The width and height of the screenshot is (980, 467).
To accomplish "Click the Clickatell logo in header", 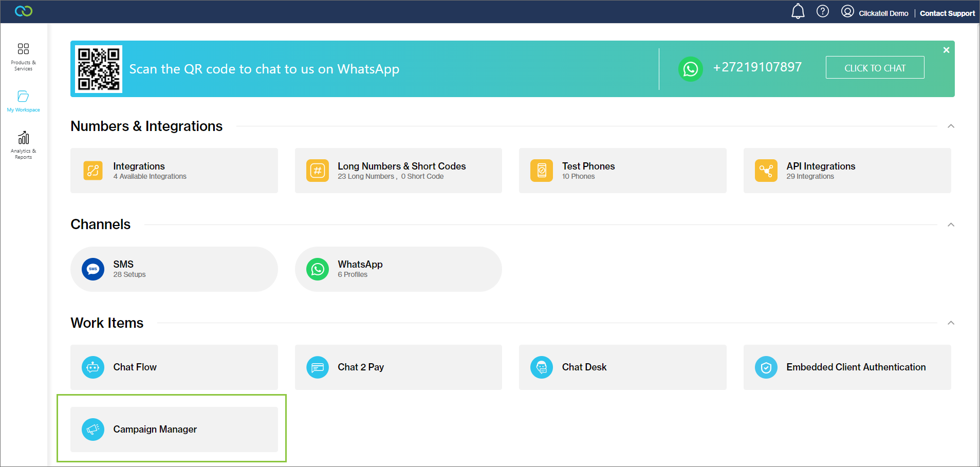I will click(x=24, y=11).
